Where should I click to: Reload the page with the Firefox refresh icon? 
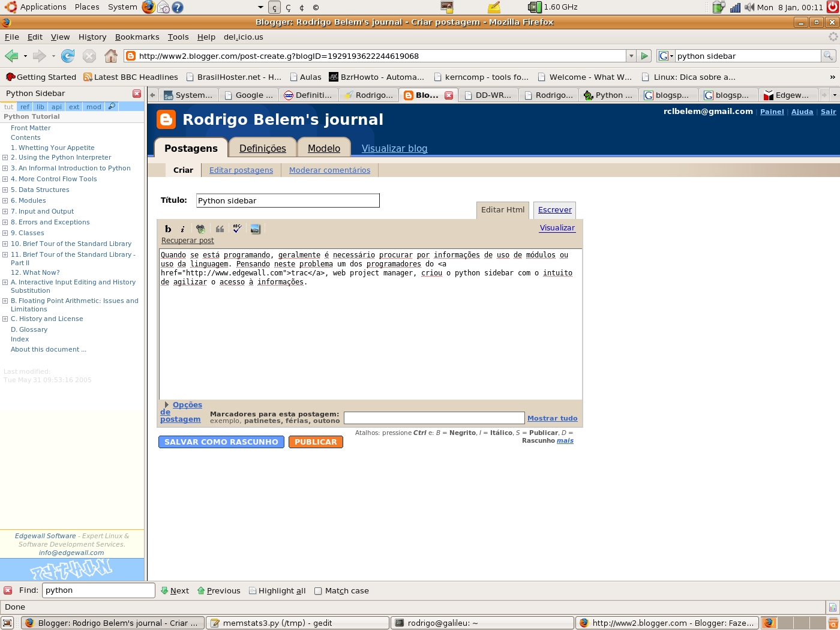[x=68, y=56]
